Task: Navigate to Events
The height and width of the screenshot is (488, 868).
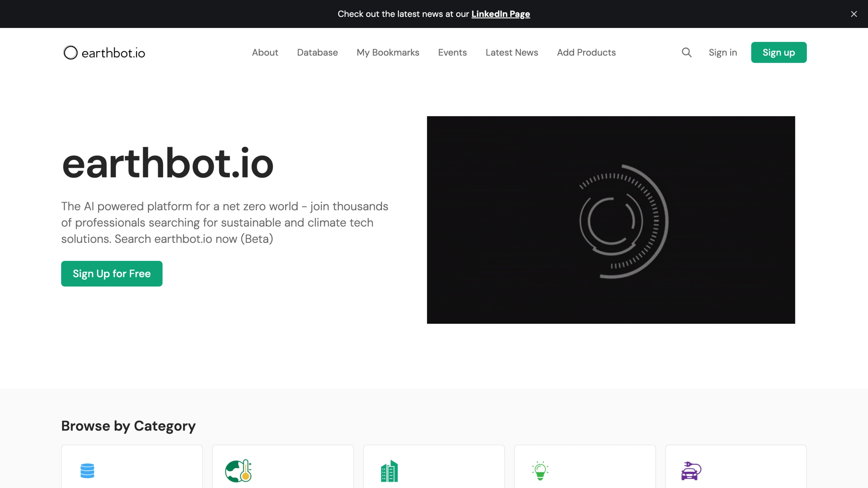Action: pyautogui.click(x=452, y=52)
